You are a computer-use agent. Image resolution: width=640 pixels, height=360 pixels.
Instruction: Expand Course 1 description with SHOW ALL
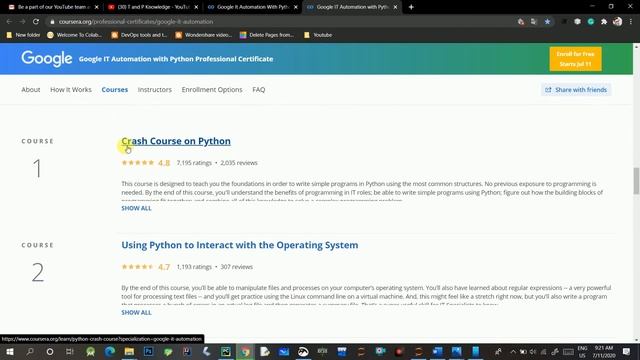[136, 208]
